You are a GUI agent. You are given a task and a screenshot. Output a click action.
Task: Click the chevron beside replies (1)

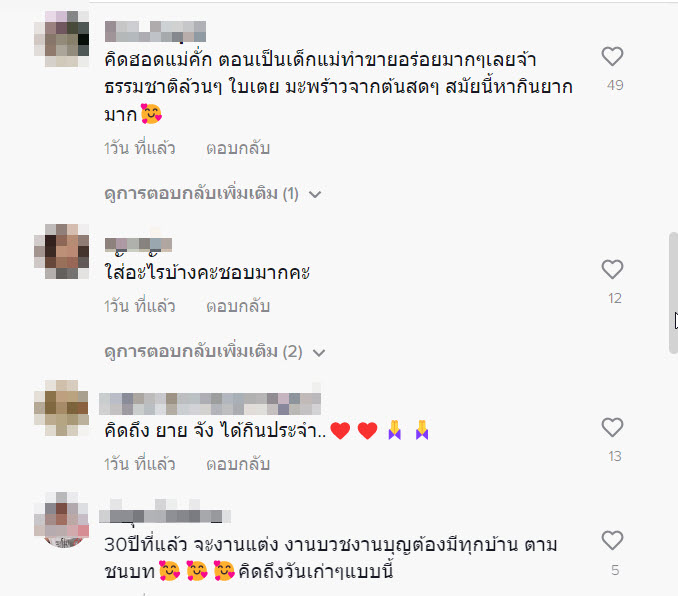315,195
